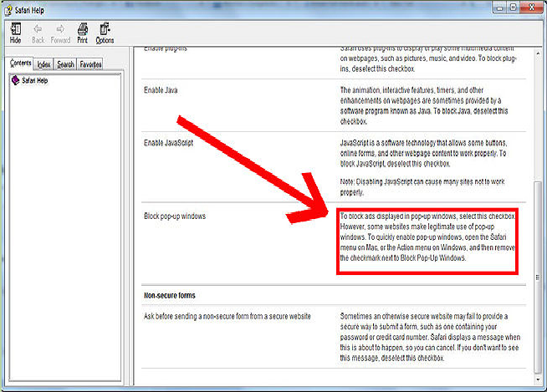Click the Back arrow toolbar icon
This screenshot has width=547, height=392.
(38, 33)
